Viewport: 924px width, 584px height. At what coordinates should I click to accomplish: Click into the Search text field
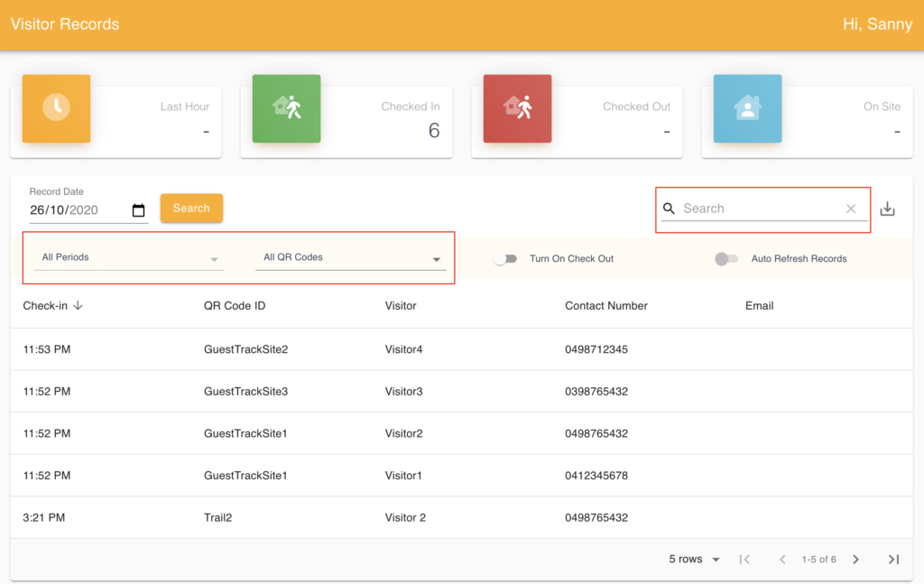[x=758, y=209]
